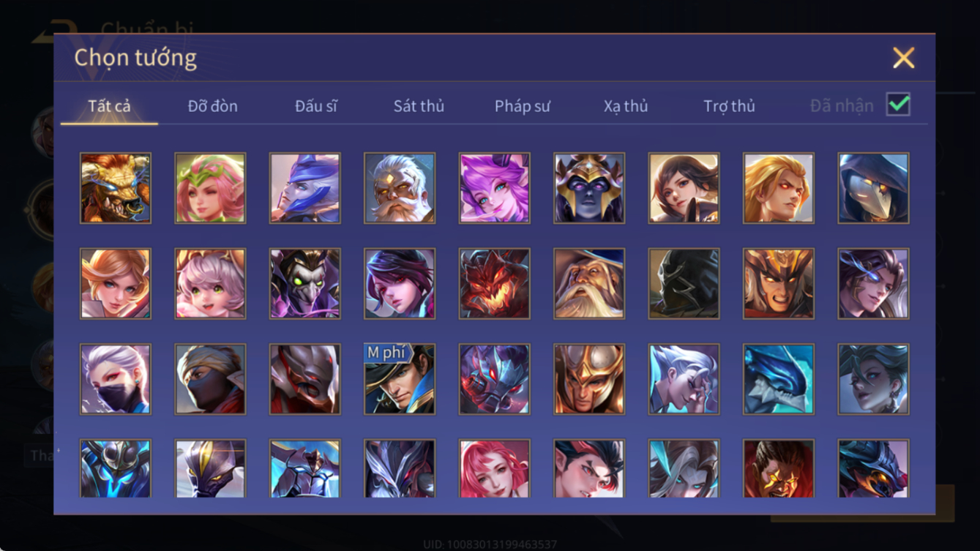The height and width of the screenshot is (551, 980).
Task: Toggle the 'Đã nhận' owned checkbox
Action: coord(898,105)
